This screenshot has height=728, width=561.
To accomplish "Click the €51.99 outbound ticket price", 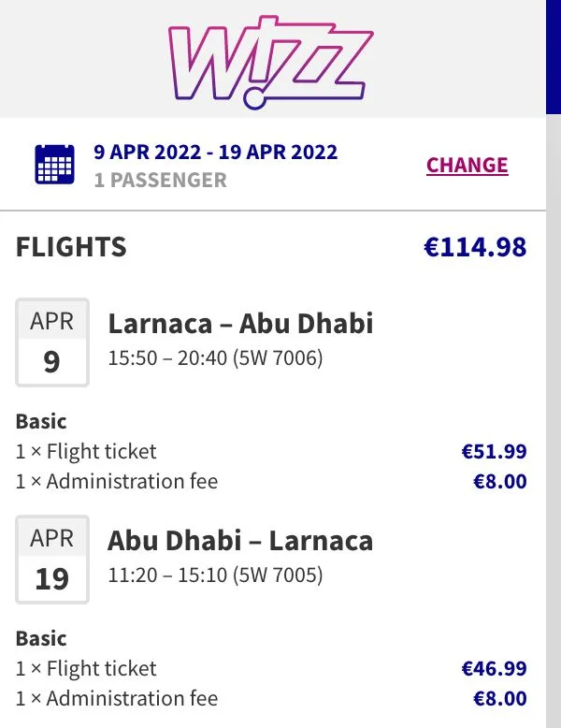I will [494, 452].
